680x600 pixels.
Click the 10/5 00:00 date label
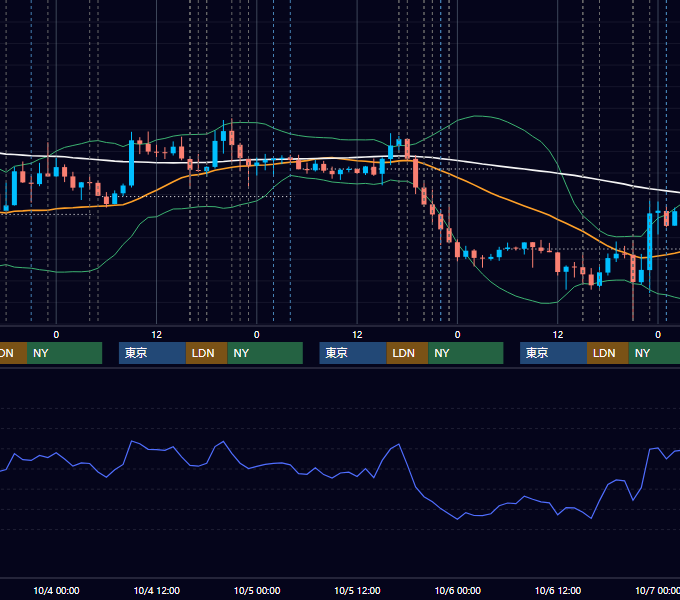257,590
